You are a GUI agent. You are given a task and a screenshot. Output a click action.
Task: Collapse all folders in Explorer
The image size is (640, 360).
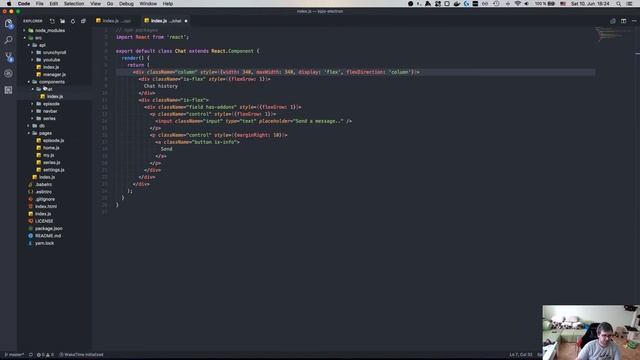(83, 21)
